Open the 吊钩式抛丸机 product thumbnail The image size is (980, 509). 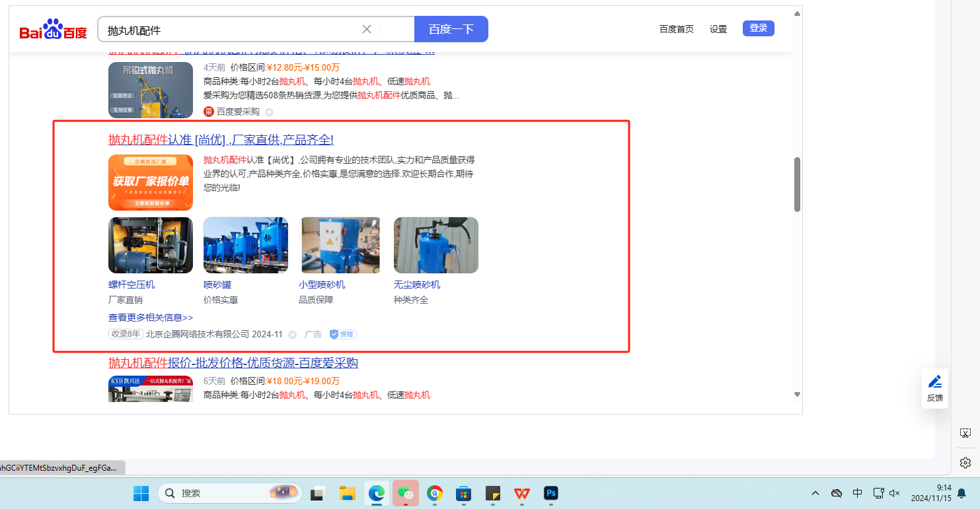coord(151,90)
